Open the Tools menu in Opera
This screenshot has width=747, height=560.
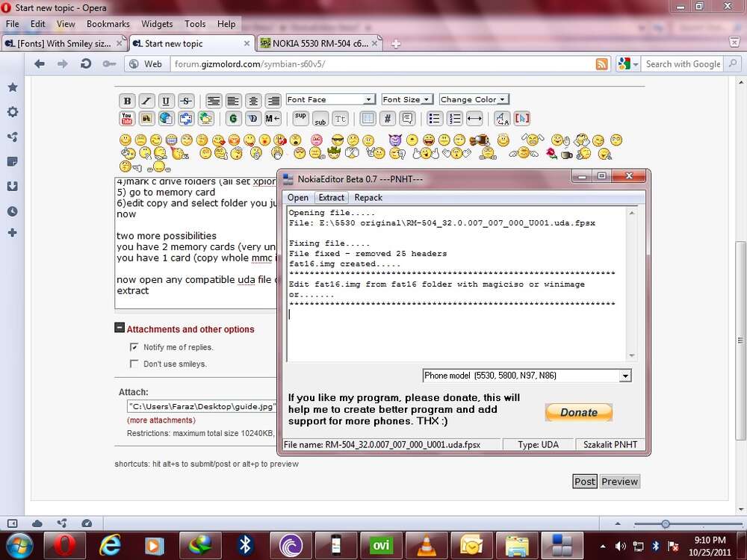[x=195, y=24]
